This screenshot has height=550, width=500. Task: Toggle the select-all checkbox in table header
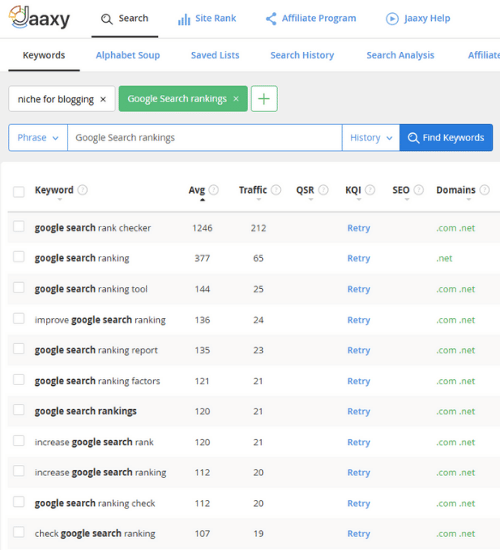[19, 192]
